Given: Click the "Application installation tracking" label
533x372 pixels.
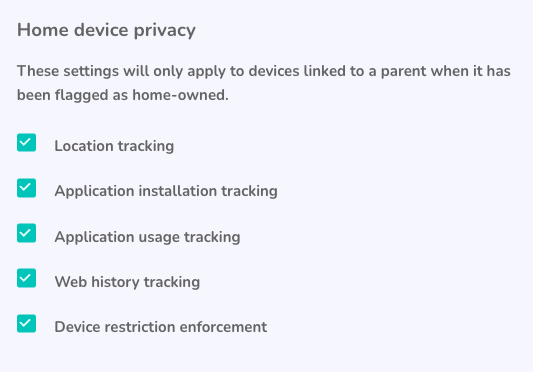Looking at the screenshot, I should click(166, 191).
